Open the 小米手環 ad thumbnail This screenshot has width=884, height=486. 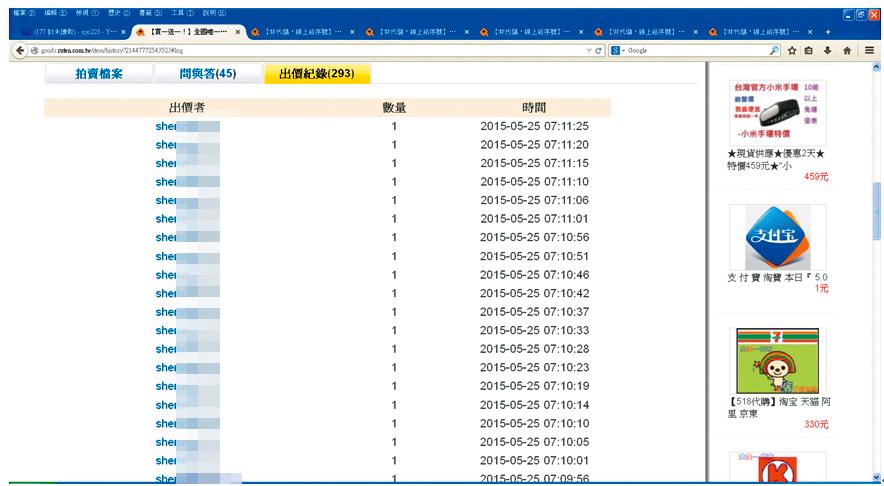click(x=777, y=113)
